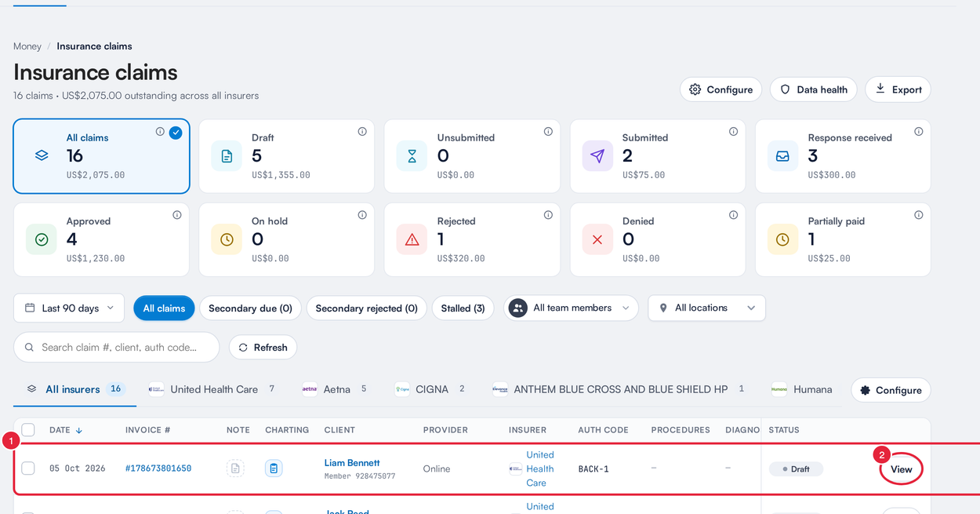Viewport: 980px width, 514px height.
Task: Select the Unsubmitted claims card
Action: [472, 156]
